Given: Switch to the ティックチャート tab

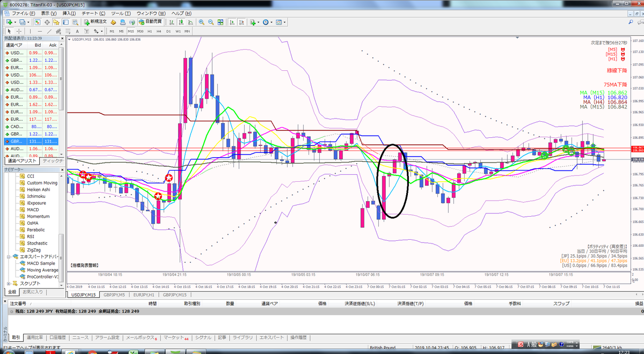Looking at the screenshot, I should tap(52, 161).
